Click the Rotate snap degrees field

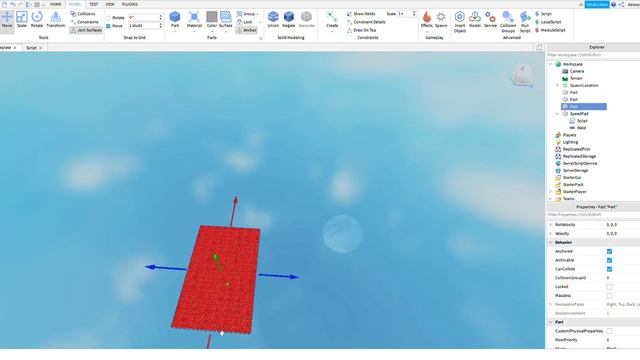click(145, 18)
